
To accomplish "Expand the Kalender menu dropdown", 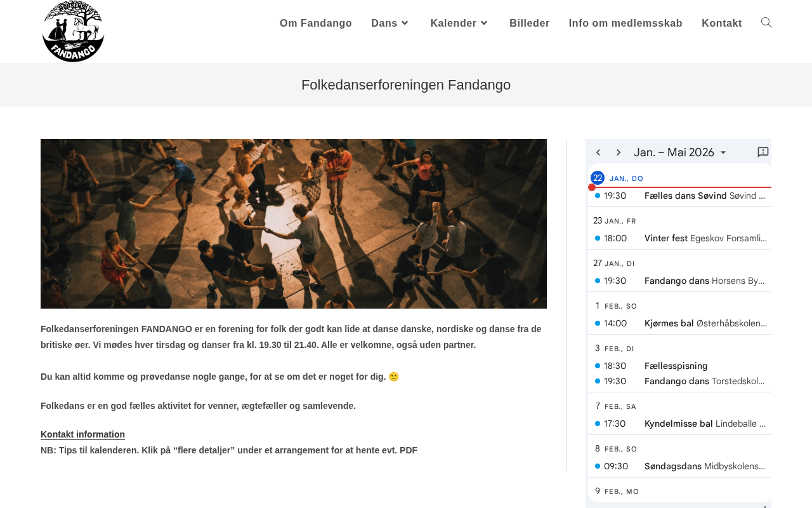I will 460,23.
